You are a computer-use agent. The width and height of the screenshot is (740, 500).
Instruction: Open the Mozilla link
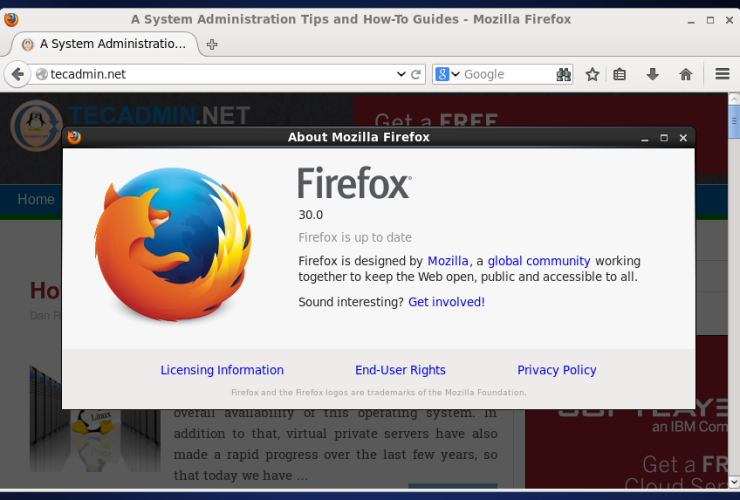447,261
